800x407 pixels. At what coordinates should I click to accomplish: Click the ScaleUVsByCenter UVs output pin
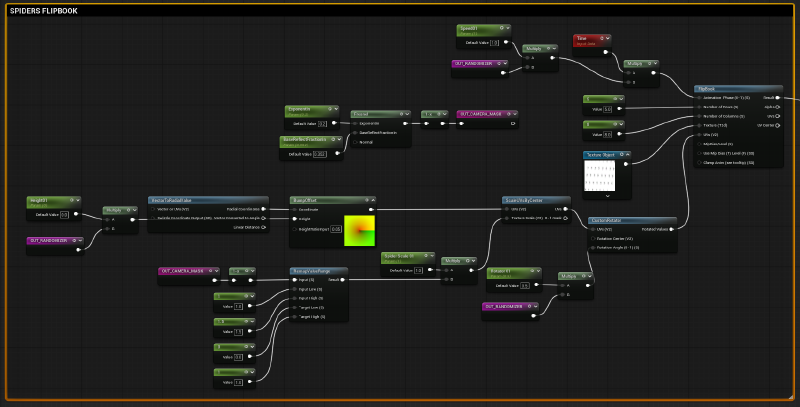coord(571,209)
